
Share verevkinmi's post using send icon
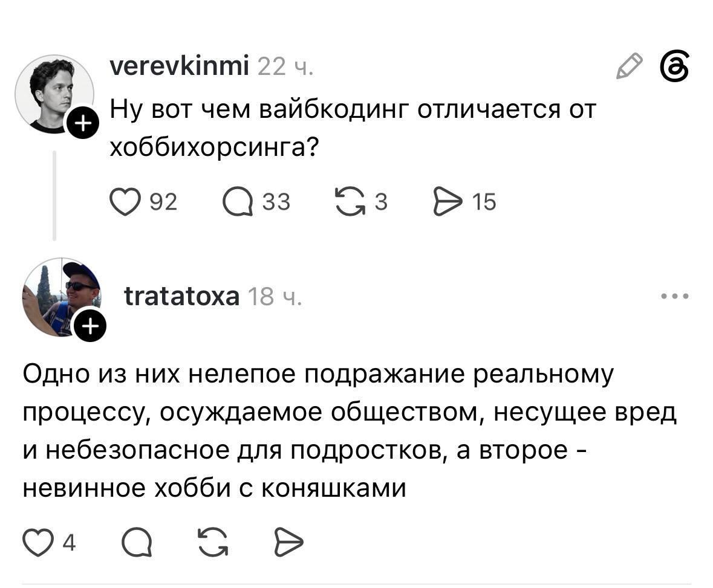click(448, 202)
